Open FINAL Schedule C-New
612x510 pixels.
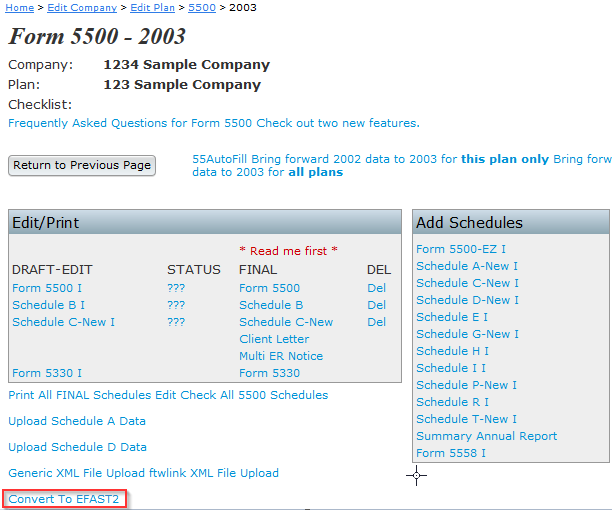point(286,322)
